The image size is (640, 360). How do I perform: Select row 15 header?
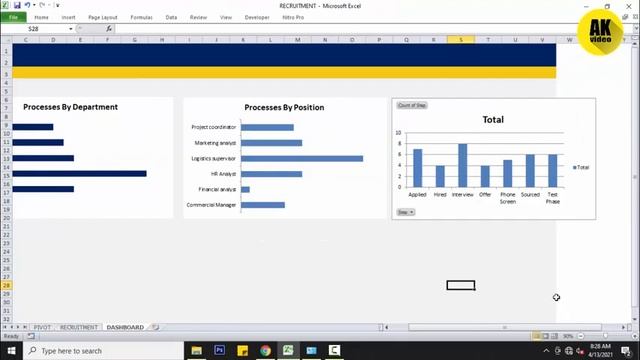6,176
